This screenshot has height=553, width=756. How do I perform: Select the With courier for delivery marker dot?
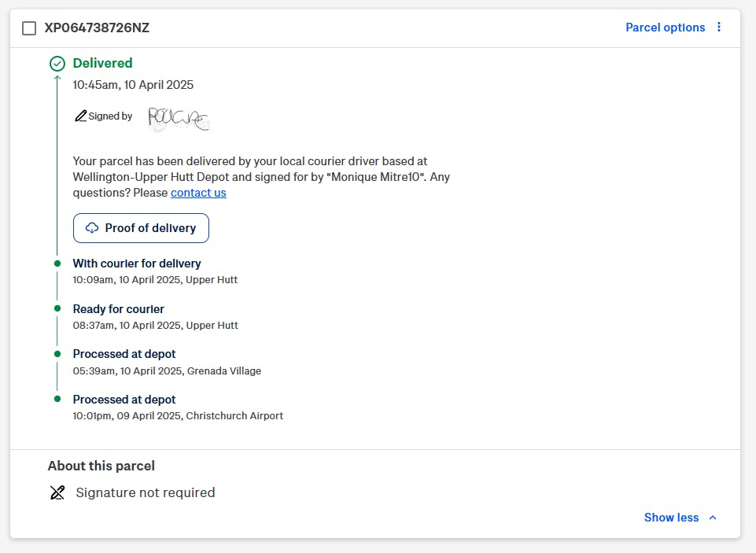point(57,264)
